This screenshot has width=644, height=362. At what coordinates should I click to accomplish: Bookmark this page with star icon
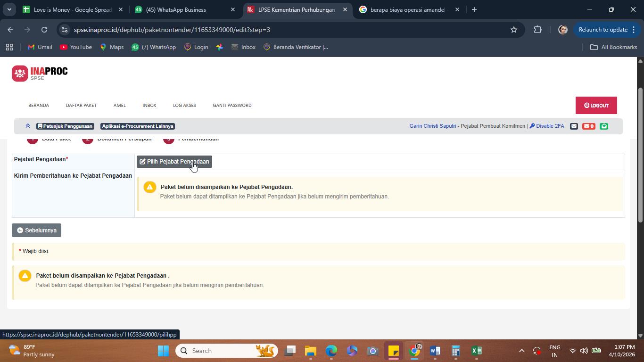pos(514,30)
